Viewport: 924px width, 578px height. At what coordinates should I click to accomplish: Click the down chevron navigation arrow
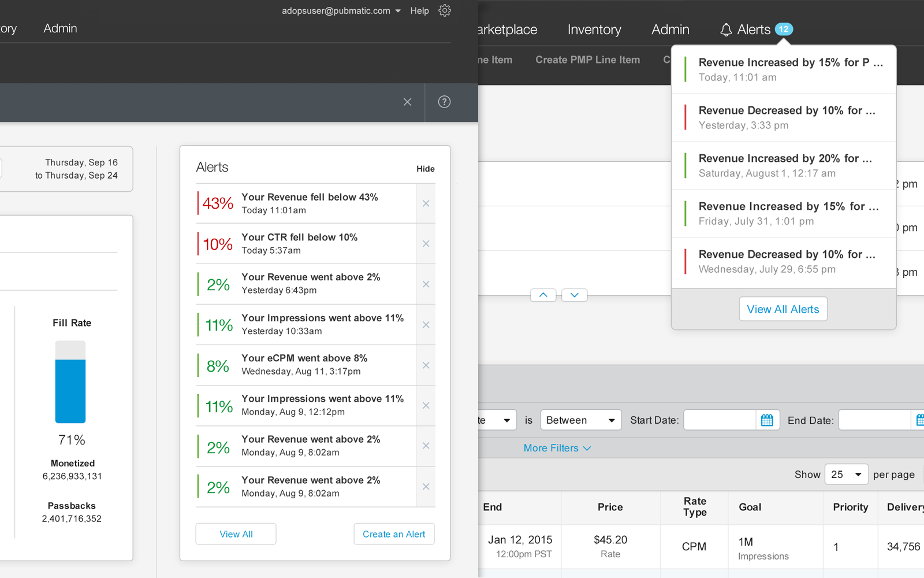[x=574, y=295]
